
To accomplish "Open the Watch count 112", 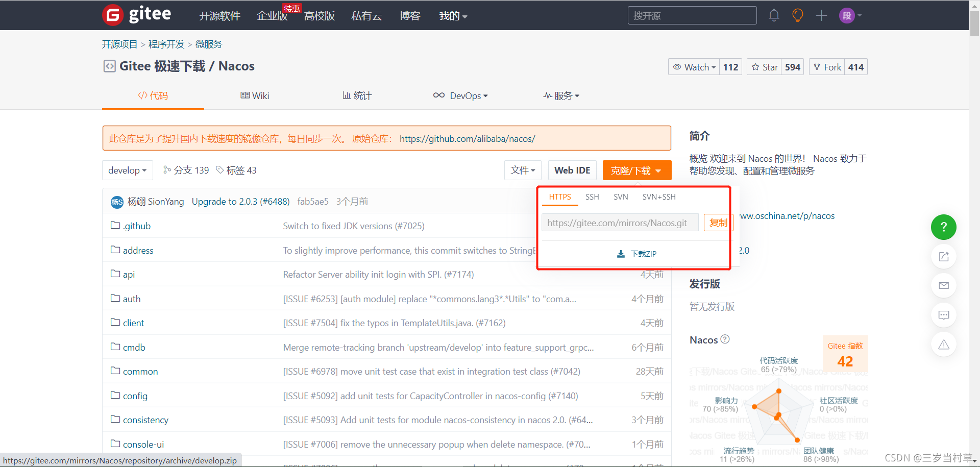I will point(730,67).
